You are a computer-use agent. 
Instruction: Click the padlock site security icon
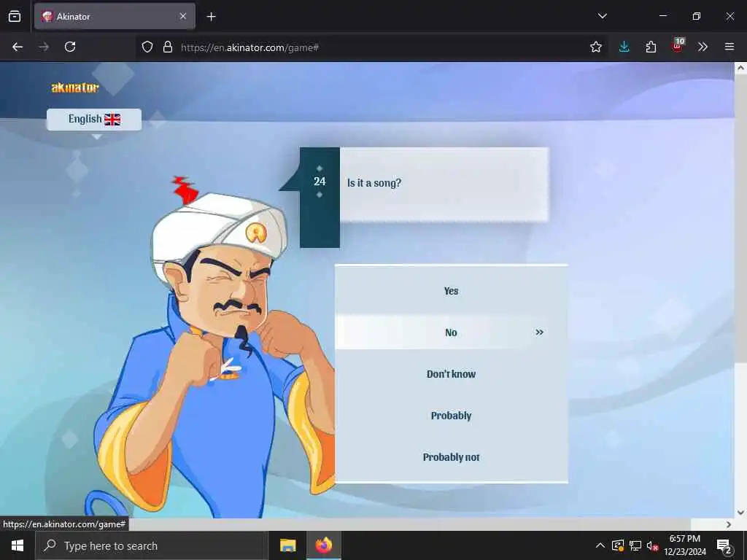point(168,47)
